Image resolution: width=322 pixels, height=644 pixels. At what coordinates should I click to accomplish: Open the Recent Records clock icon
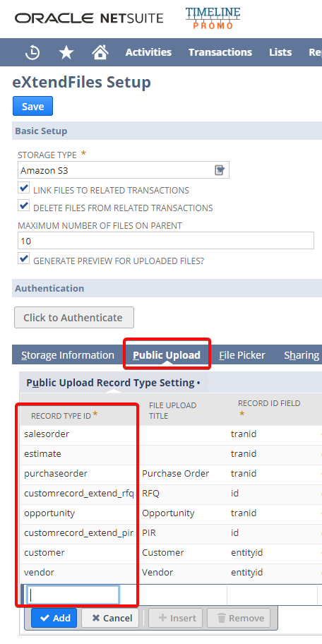click(32, 52)
